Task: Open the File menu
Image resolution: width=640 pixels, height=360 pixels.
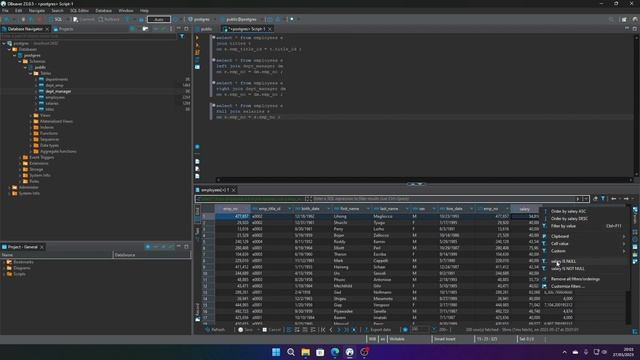Action: click(x=5, y=11)
